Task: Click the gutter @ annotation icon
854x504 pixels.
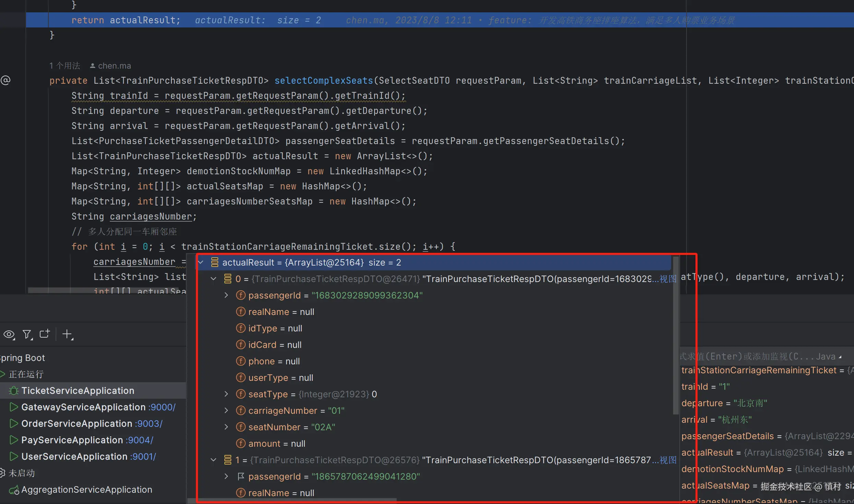Action: coord(6,80)
